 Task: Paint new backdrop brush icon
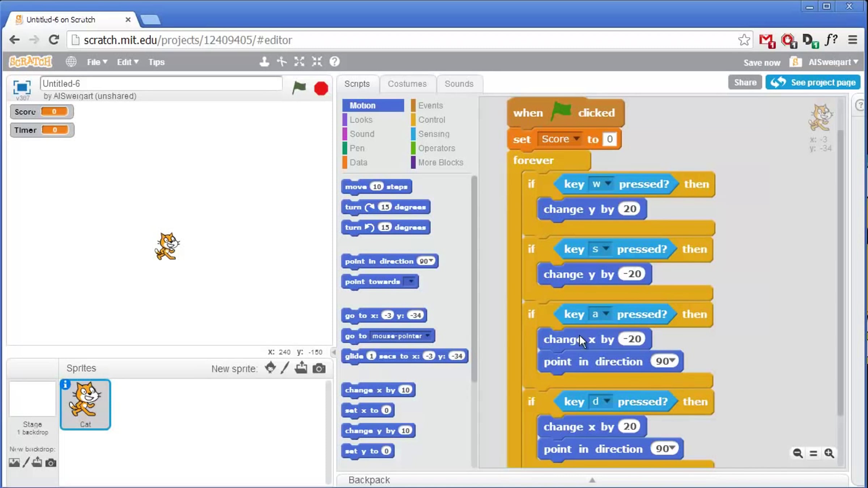[26, 462]
